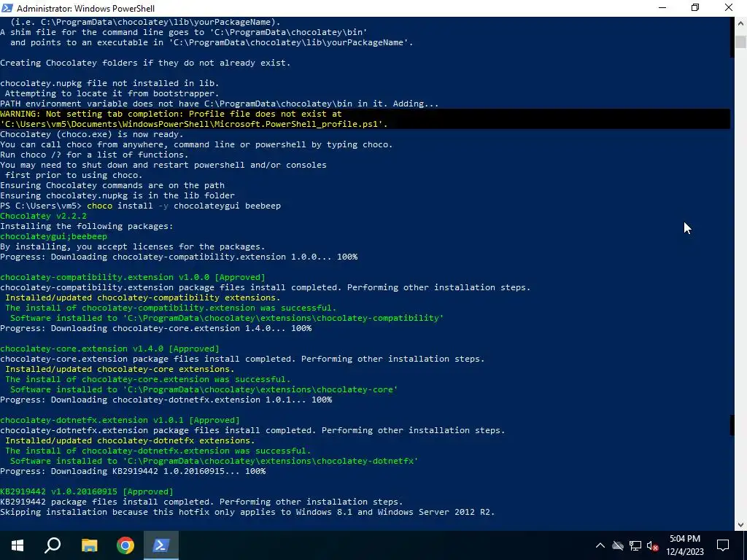This screenshot has height=560, width=747.
Task: Click 'Installed/updated chocolatey-dotnetfx extensions.' line
Action: [x=130, y=440]
